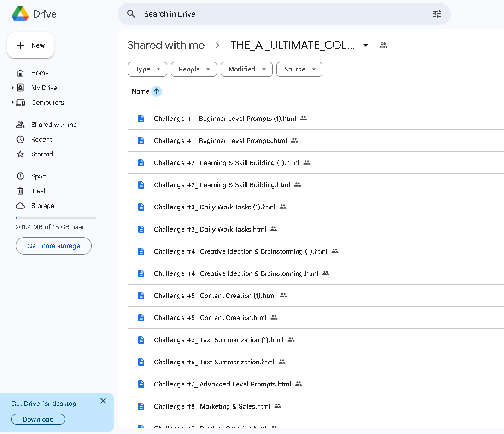Open the Modified filter dropdown
The image size is (504, 434).
coord(246,69)
